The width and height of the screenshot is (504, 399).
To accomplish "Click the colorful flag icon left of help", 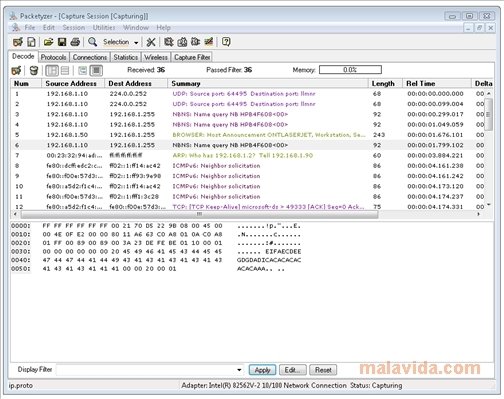I will (209, 42).
